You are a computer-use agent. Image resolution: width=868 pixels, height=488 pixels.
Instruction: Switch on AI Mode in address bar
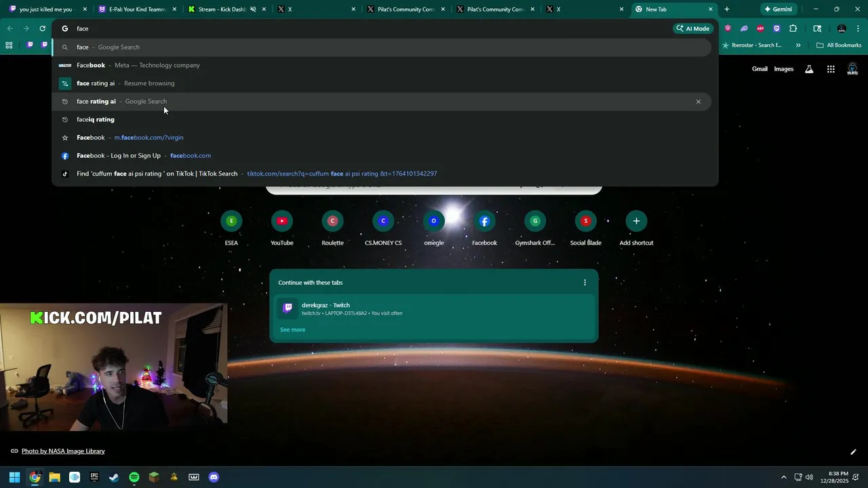[692, 28]
